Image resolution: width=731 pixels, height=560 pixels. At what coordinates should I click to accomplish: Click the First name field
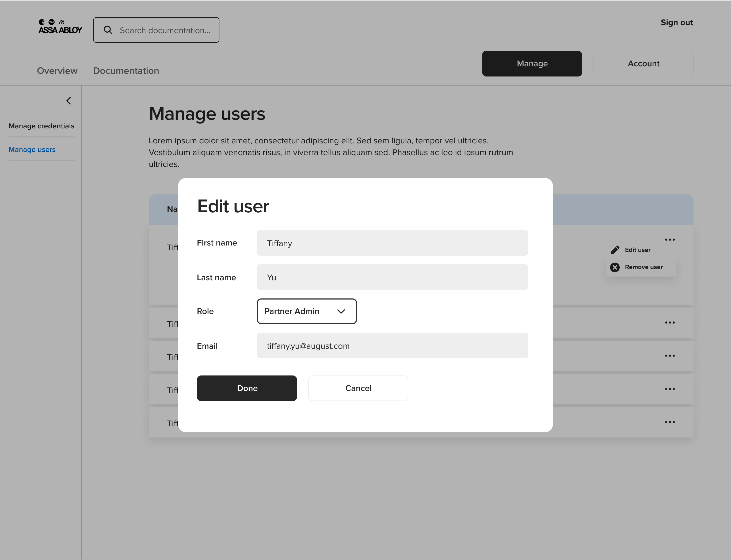pyautogui.click(x=392, y=243)
